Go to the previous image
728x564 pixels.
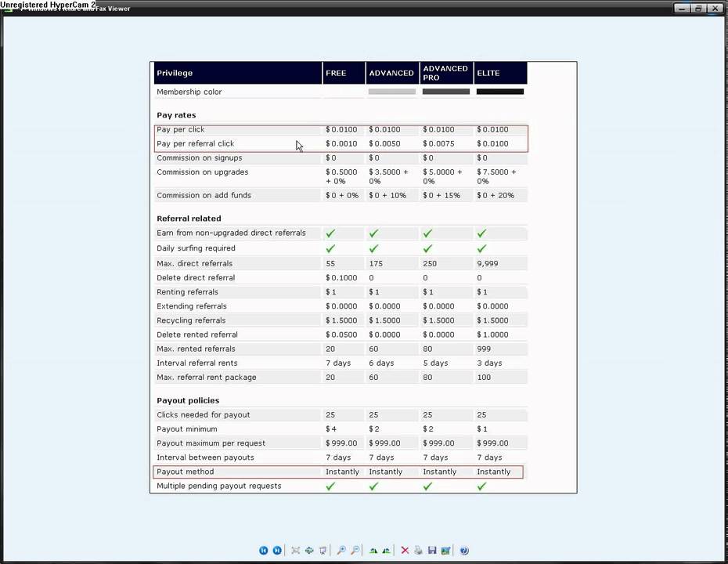point(263,551)
